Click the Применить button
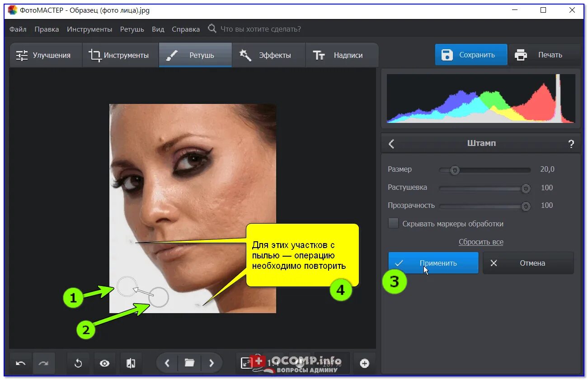This screenshot has height=380, width=588. click(x=433, y=263)
